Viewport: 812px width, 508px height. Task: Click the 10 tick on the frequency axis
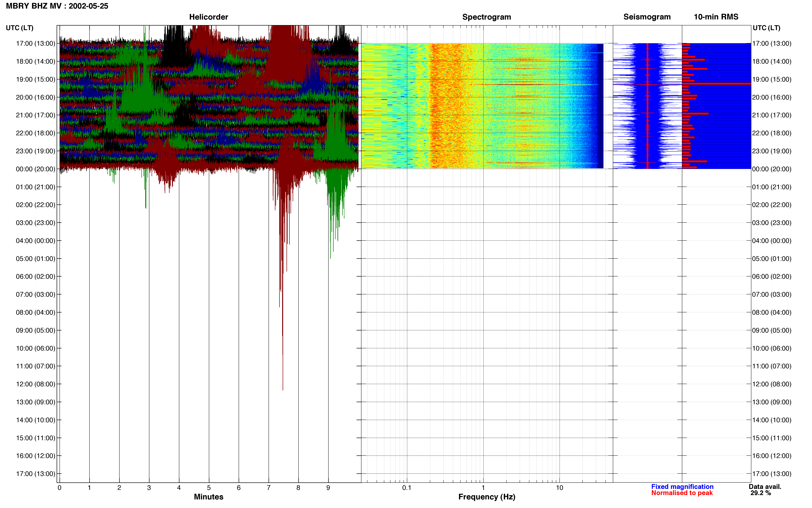(559, 487)
